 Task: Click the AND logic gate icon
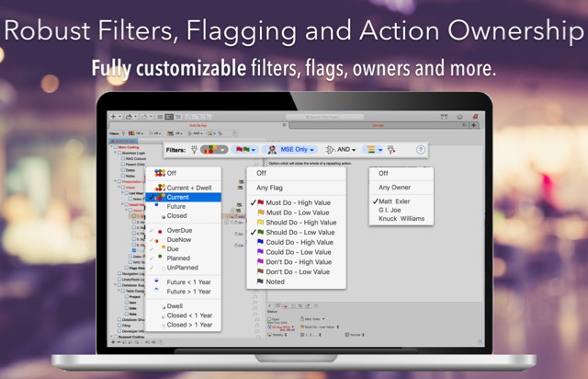328,148
